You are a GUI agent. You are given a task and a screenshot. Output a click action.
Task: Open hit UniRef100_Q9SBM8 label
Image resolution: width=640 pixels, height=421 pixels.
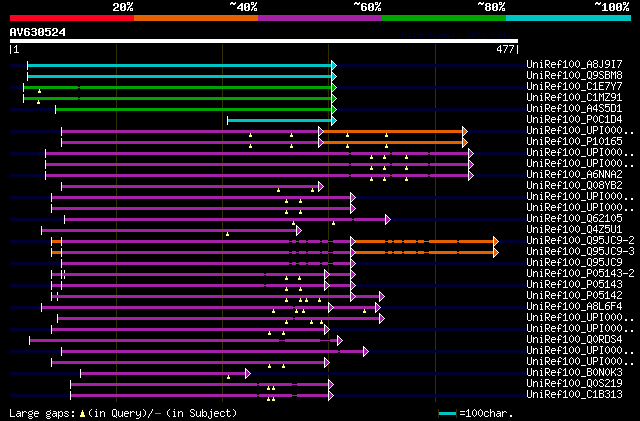pyautogui.click(x=574, y=76)
